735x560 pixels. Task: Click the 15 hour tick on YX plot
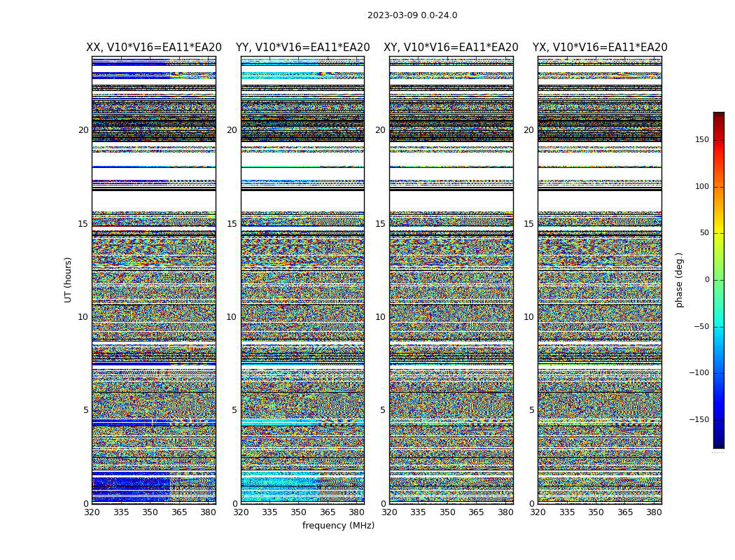tap(528, 223)
